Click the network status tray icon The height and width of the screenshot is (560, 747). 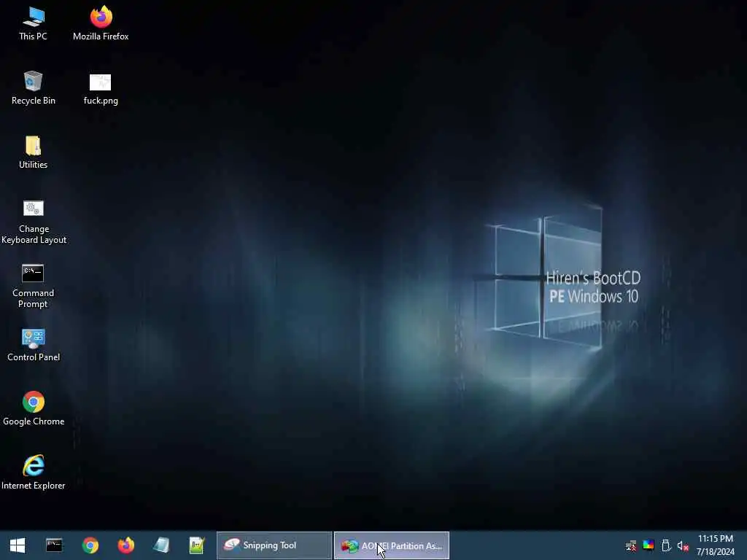tap(631, 545)
